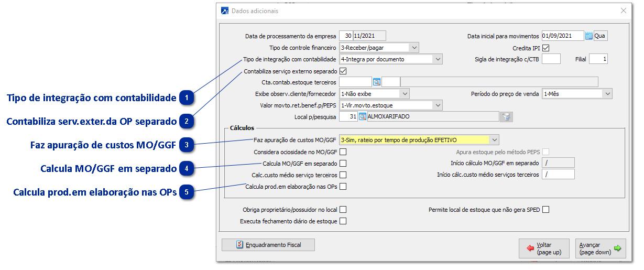
Task: Click search icon next to Local p/pesquisa code
Action: (x=362, y=117)
